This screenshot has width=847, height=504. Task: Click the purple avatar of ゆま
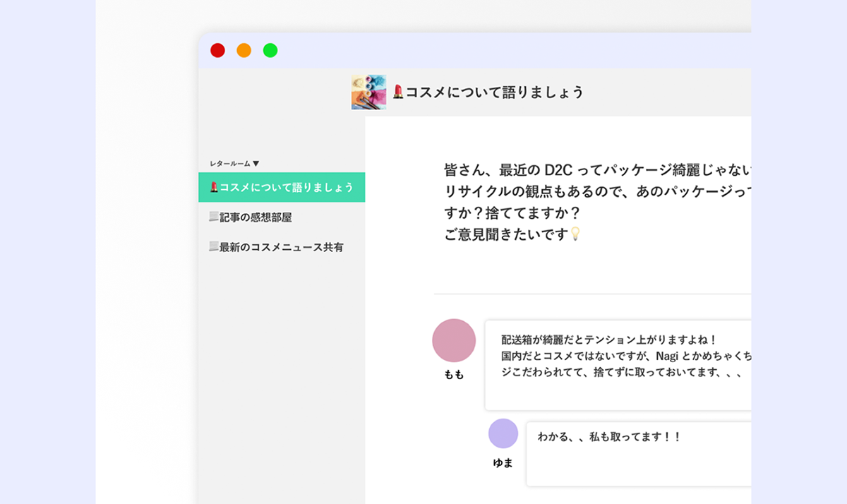click(503, 433)
